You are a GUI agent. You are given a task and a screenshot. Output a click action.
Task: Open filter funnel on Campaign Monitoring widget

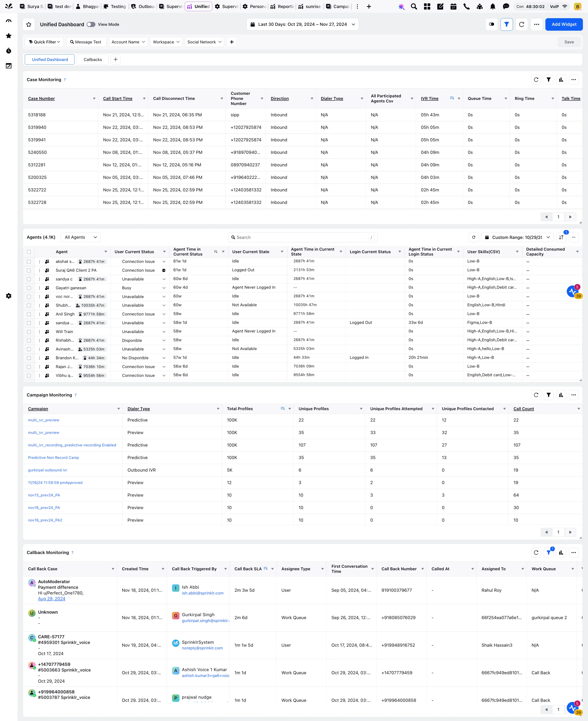click(x=549, y=395)
